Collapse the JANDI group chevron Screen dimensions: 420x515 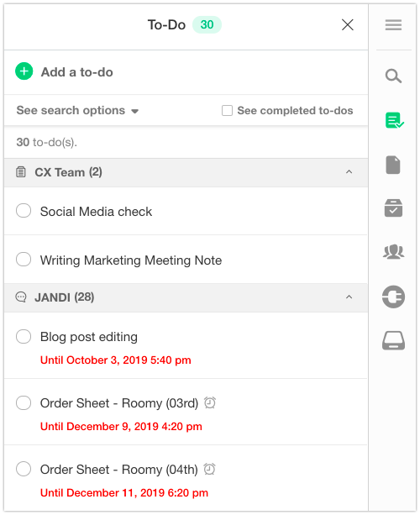[x=349, y=297]
